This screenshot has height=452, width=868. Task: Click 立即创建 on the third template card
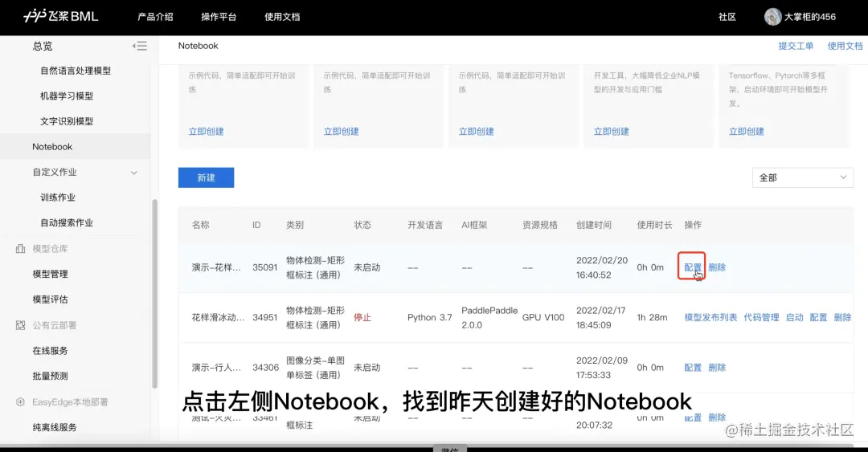pos(476,131)
